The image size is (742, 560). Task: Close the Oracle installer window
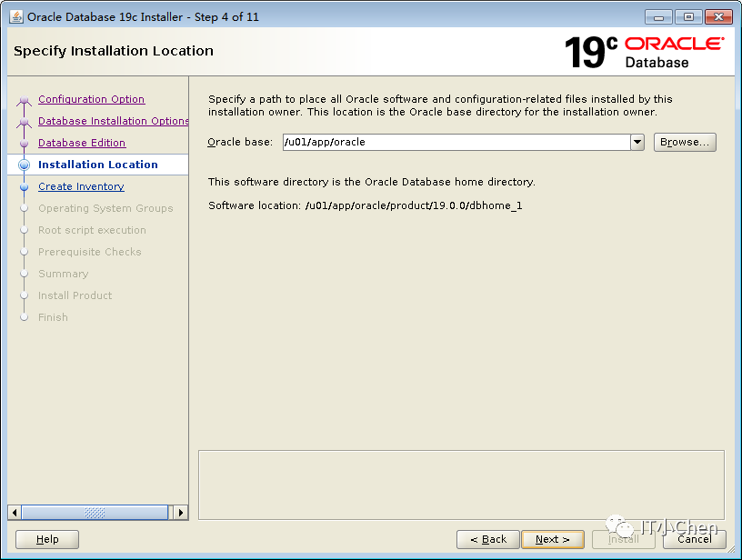click(718, 17)
